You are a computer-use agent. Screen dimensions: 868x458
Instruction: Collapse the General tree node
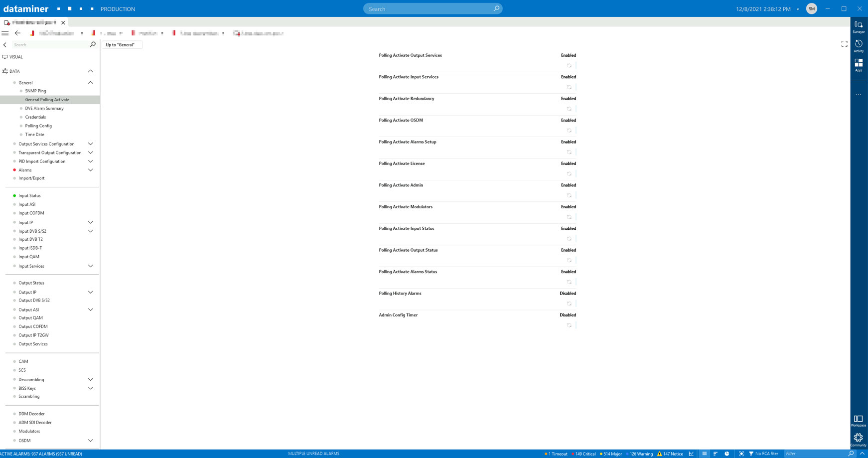(x=91, y=83)
